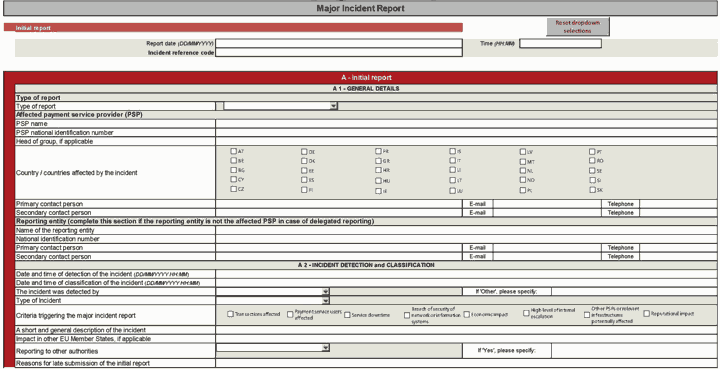The image size is (720, 369).
Task: Tick the LT country checkbox
Action: (x=452, y=180)
